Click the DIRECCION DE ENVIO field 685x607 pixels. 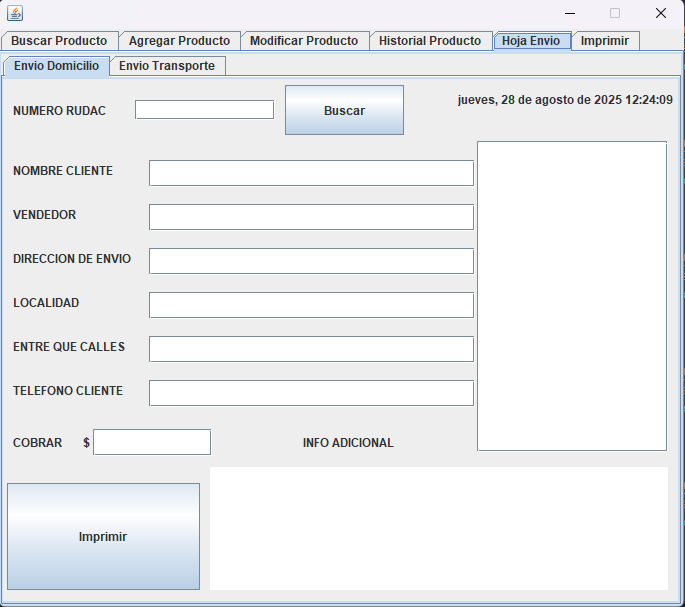tap(311, 261)
